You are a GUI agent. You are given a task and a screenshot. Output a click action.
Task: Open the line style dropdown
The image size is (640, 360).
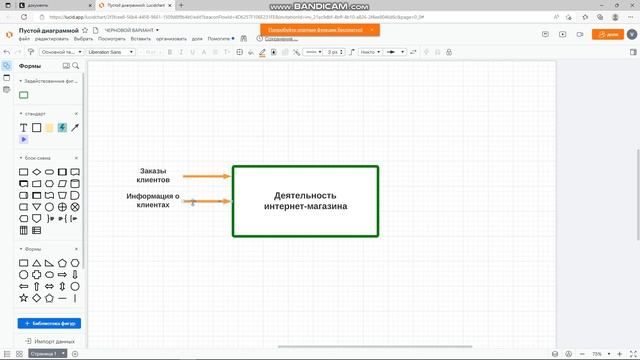tap(313, 52)
